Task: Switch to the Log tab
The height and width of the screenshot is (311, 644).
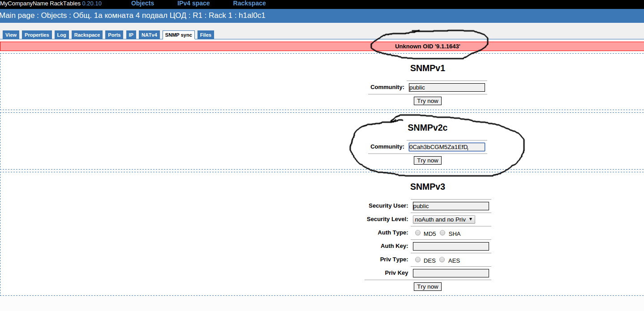Action: 61,35
